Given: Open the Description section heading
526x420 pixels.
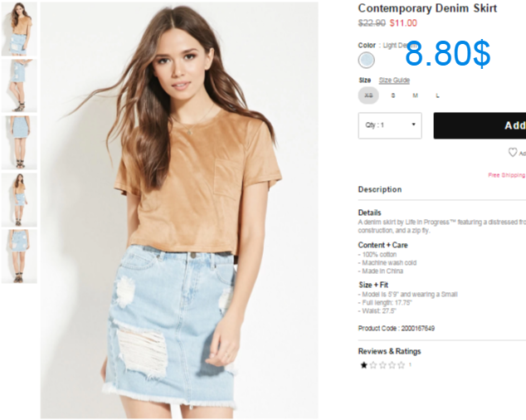Looking at the screenshot, I should [x=380, y=190].
